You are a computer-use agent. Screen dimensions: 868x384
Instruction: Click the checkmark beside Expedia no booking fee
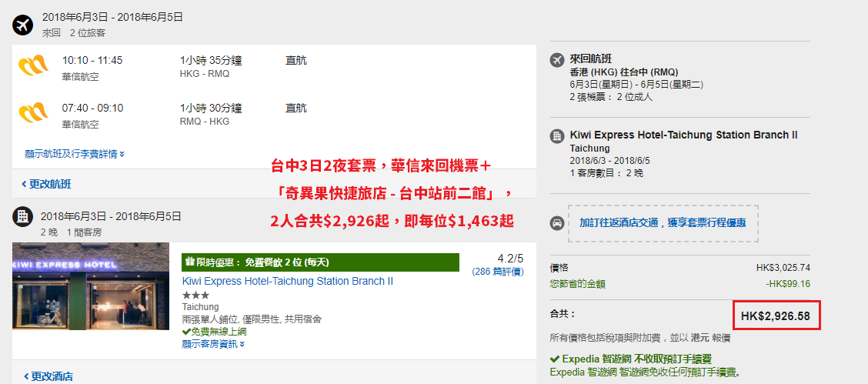coord(555,359)
